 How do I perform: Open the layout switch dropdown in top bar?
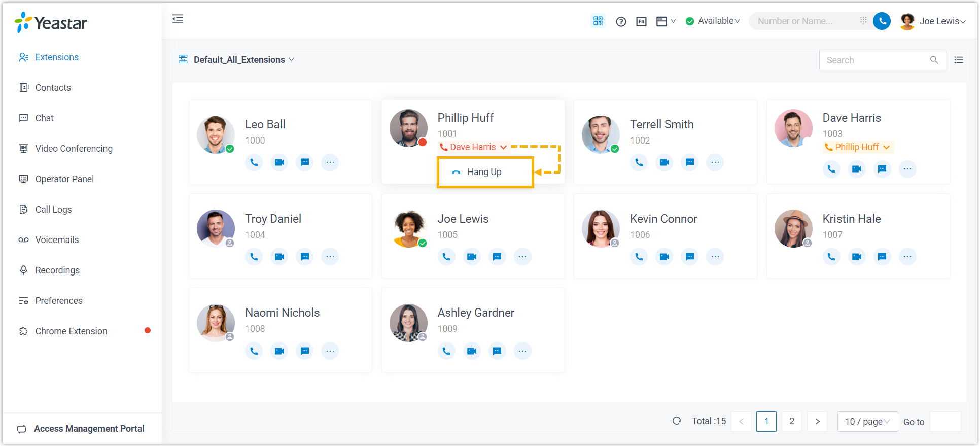666,21
